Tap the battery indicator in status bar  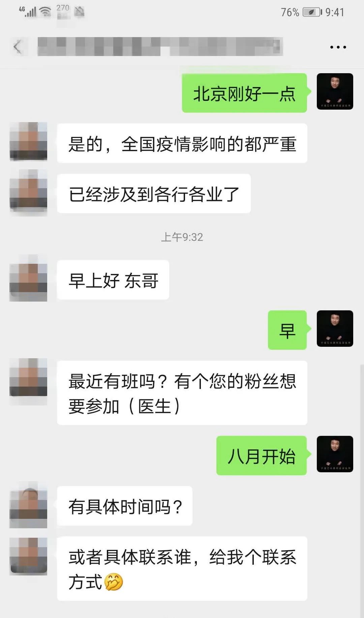311,12
